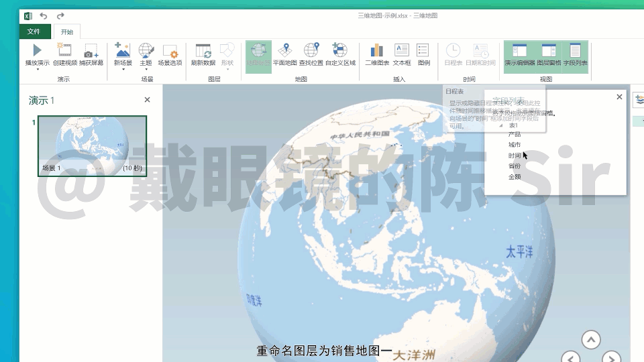644x362 pixels.
Task: Select the 省份 field
Action: [515, 166]
